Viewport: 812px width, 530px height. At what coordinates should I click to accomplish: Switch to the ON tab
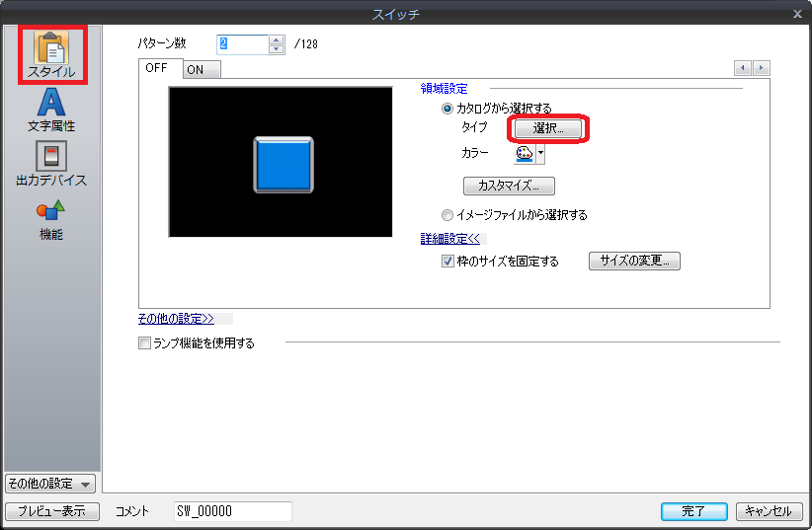(x=196, y=69)
